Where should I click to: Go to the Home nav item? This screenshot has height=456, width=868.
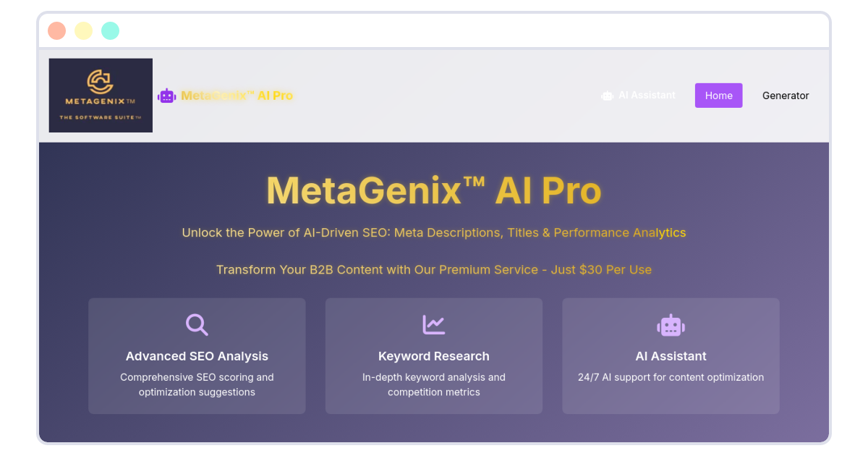(x=718, y=96)
